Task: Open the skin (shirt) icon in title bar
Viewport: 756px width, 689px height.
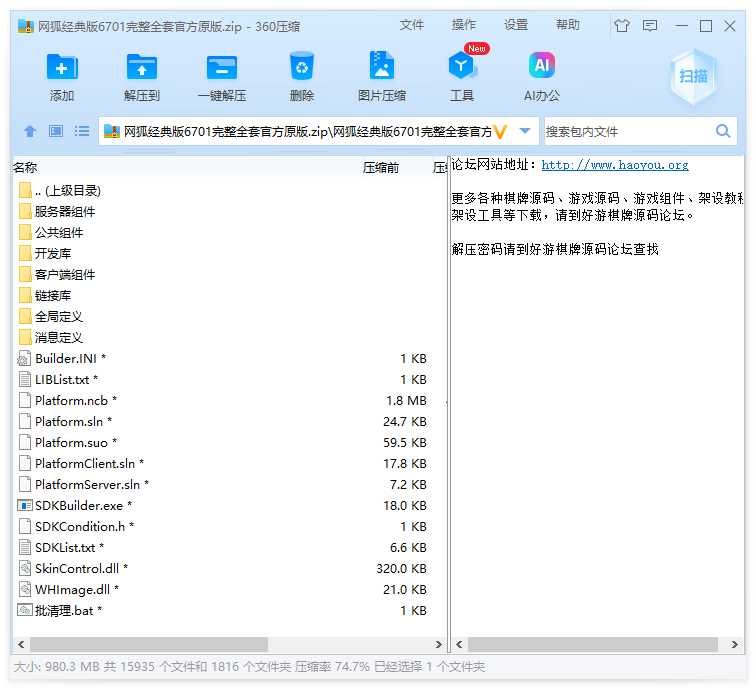Action: pos(622,25)
